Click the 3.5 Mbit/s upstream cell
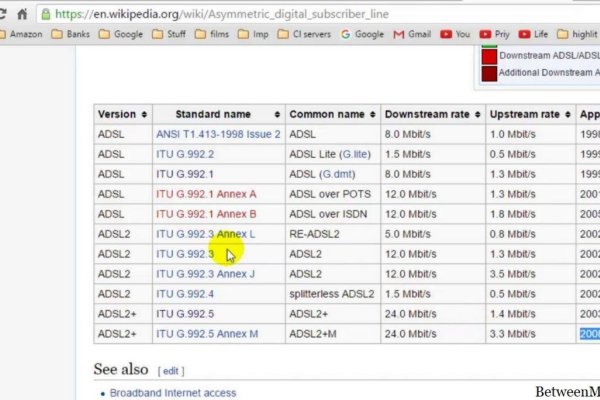 531,274
